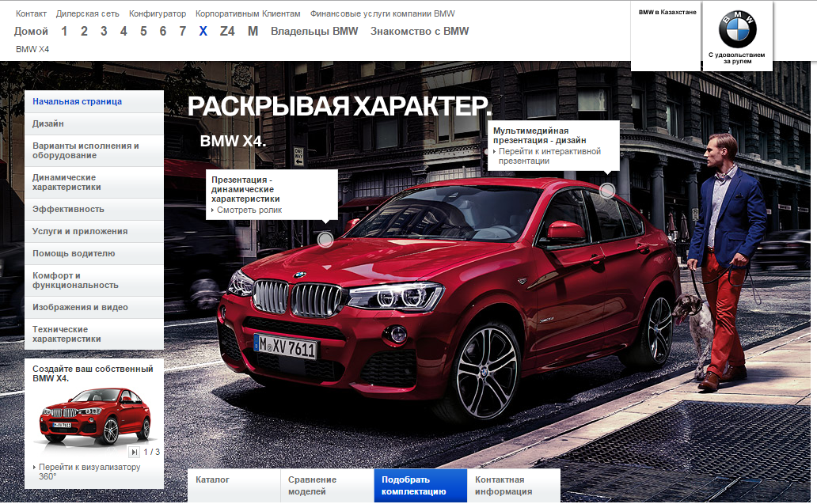Select the 7 series menu item

182,31
